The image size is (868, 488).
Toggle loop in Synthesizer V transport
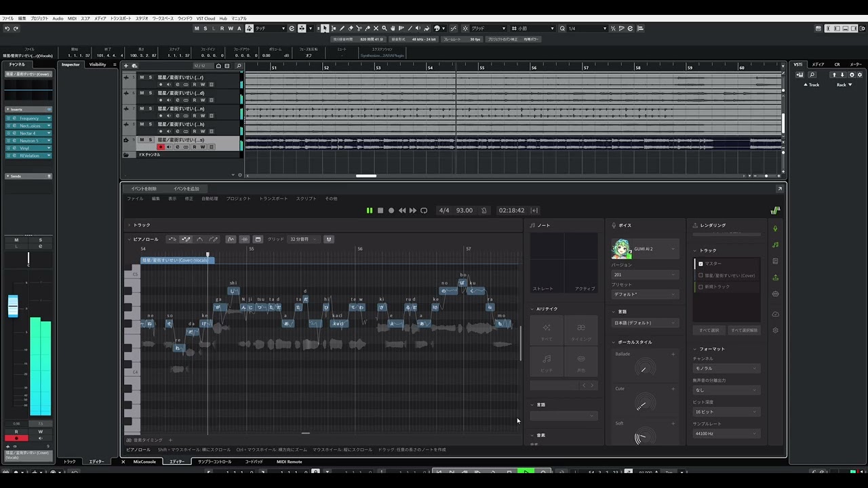point(424,211)
